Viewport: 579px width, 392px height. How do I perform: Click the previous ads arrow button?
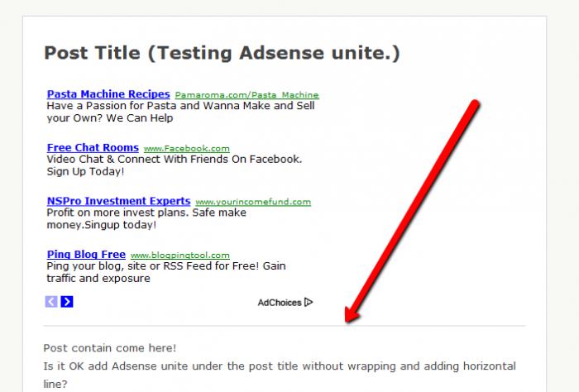tap(51, 302)
